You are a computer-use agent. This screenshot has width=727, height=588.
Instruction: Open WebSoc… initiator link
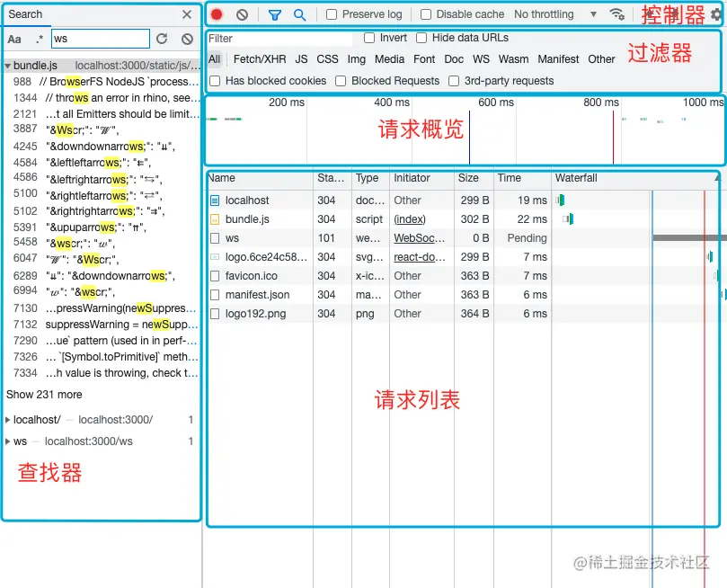tap(419, 238)
